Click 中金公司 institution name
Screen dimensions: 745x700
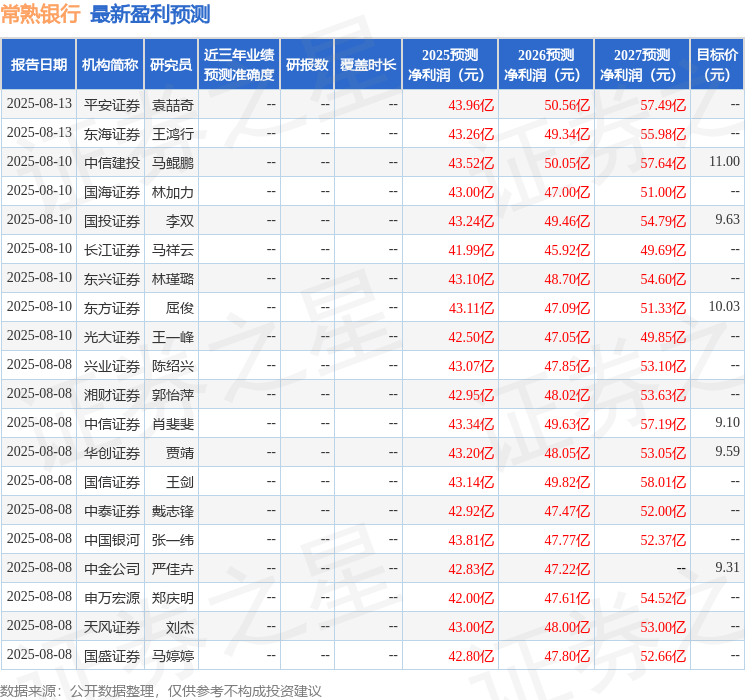(111, 568)
